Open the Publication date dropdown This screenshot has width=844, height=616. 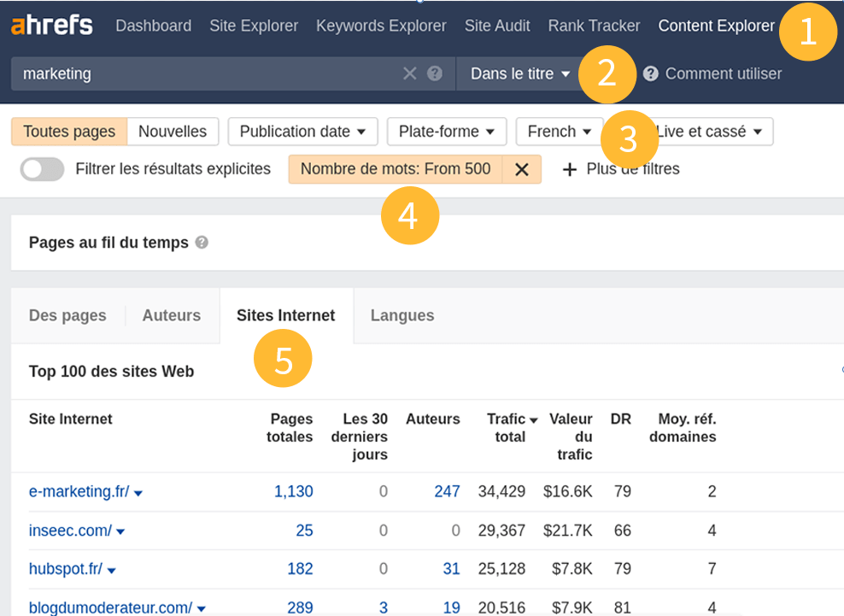[302, 132]
